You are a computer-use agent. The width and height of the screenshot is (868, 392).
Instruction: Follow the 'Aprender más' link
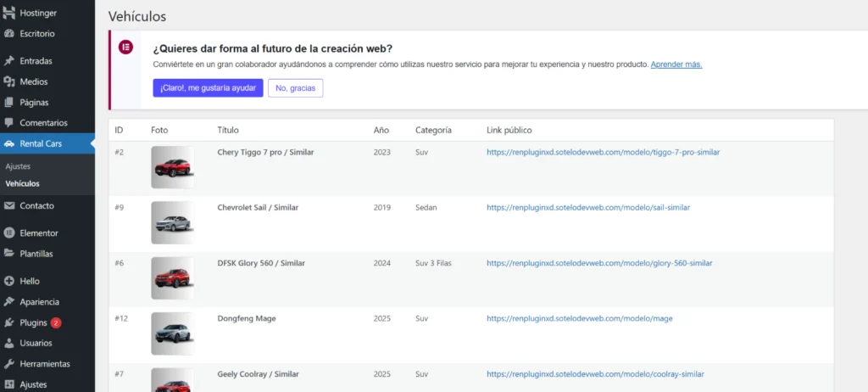point(676,64)
